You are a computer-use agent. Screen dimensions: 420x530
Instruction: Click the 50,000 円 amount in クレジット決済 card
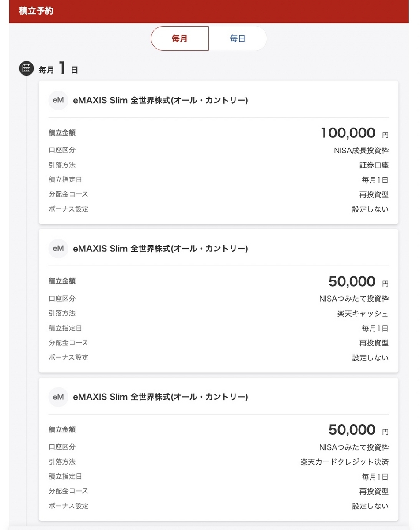[x=359, y=430]
